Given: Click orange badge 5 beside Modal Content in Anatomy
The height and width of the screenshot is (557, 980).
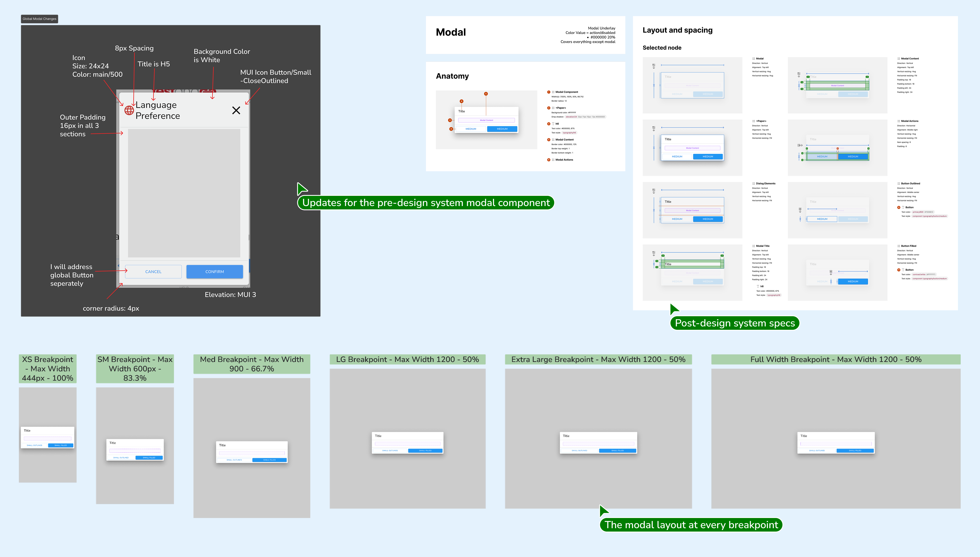Looking at the screenshot, I should 549,140.
